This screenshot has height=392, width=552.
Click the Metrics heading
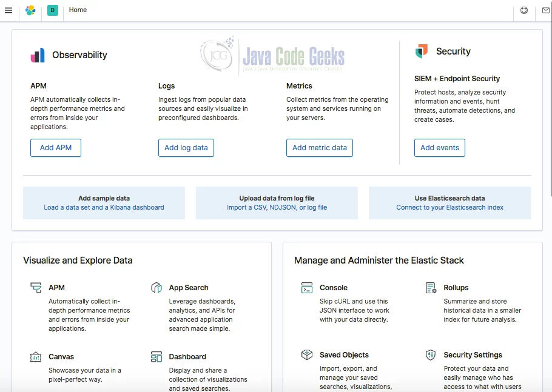(299, 86)
